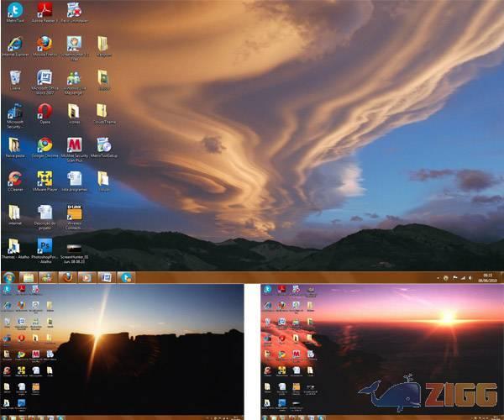This screenshot has width=504, height=420.
Task: Click the taskbar clock and date
Action: (x=487, y=276)
